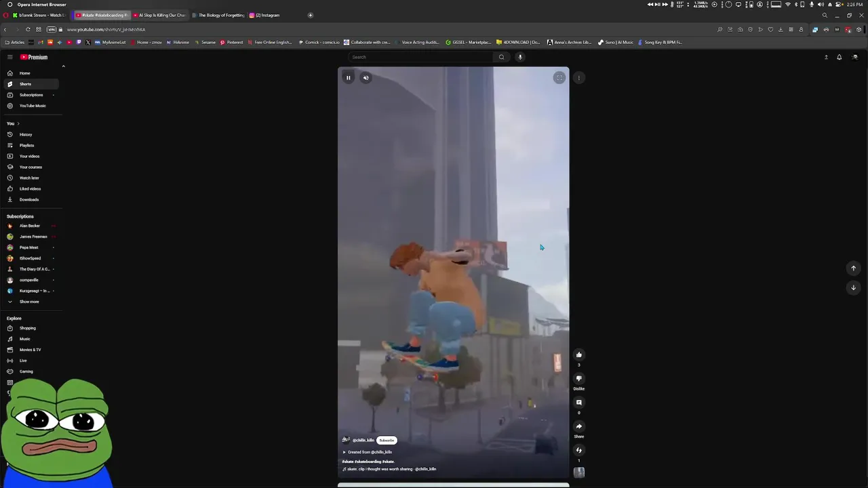Expand Show more subscriptions
868x488 pixels.
(x=30, y=302)
